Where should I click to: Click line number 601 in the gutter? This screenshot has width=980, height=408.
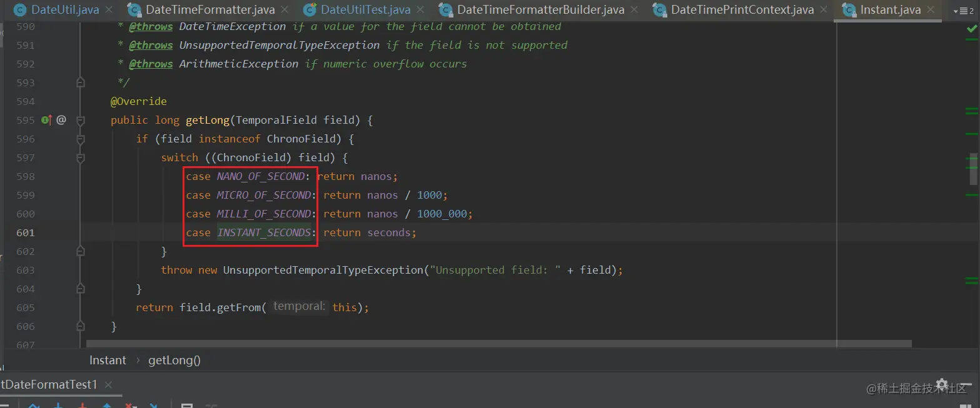point(26,232)
